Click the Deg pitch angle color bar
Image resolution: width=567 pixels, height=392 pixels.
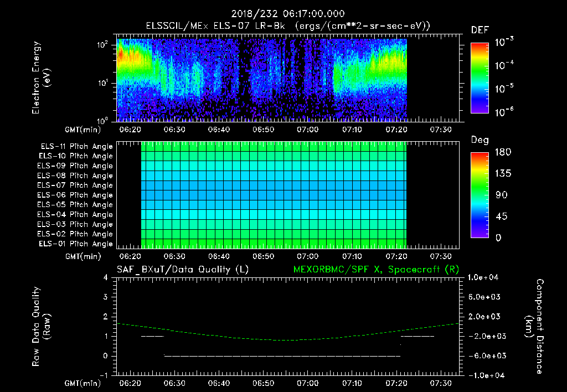[480, 195]
